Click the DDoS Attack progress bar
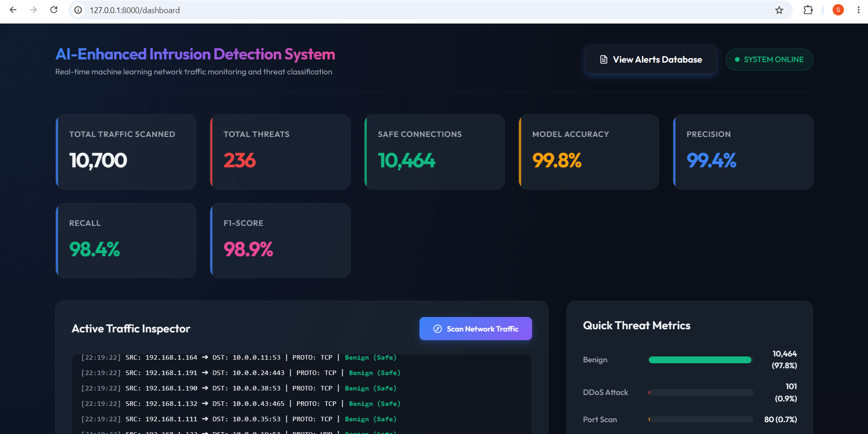 click(701, 392)
